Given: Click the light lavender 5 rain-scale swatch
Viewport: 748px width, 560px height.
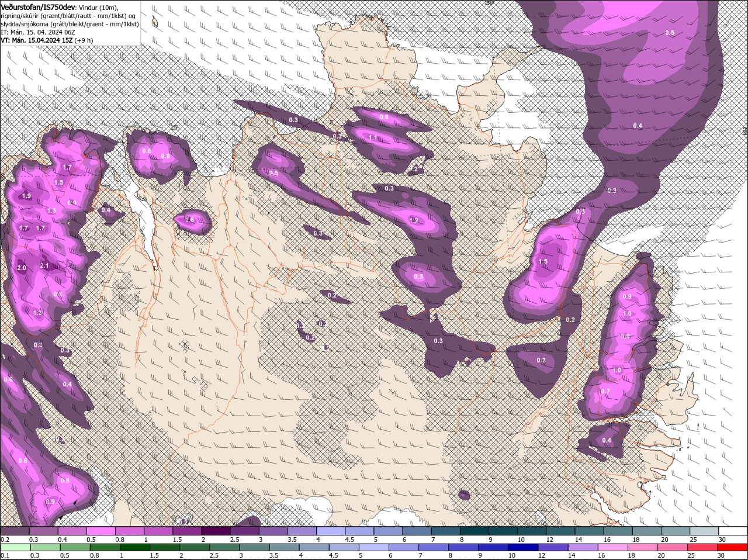Looking at the screenshot, I should (374, 548).
